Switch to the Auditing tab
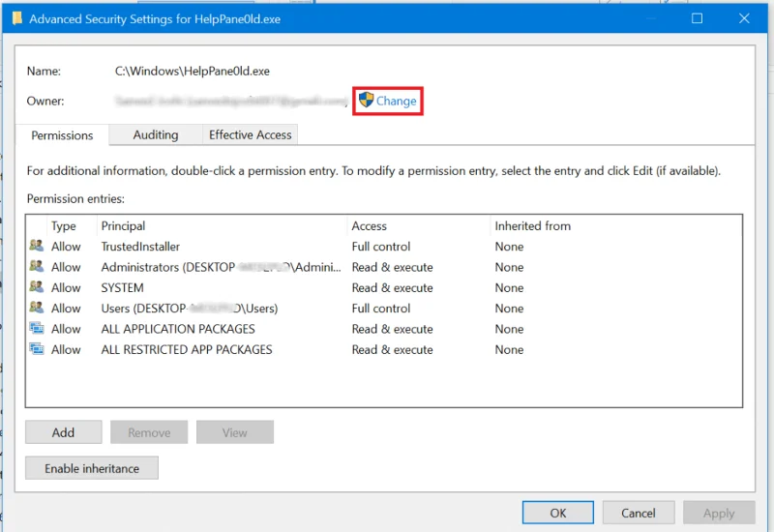This screenshot has height=532, width=774. [156, 134]
